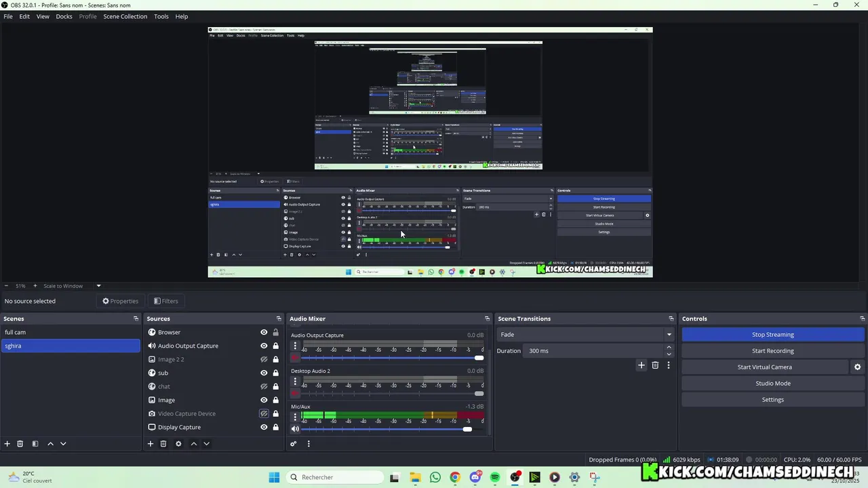The width and height of the screenshot is (868, 488).
Task: Enable Studio Mode button
Action: [772, 383]
